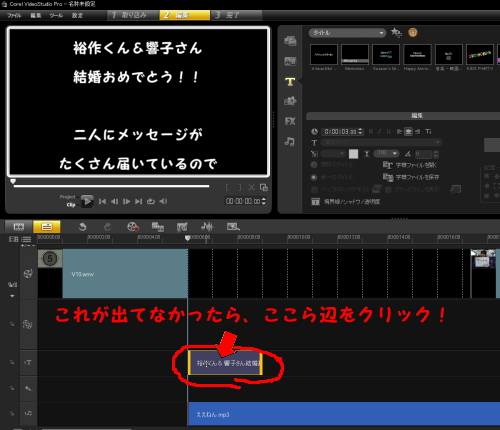Viewport: 500px width, 430px height.
Task: Click the title track T icon
Action: (28, 363)
